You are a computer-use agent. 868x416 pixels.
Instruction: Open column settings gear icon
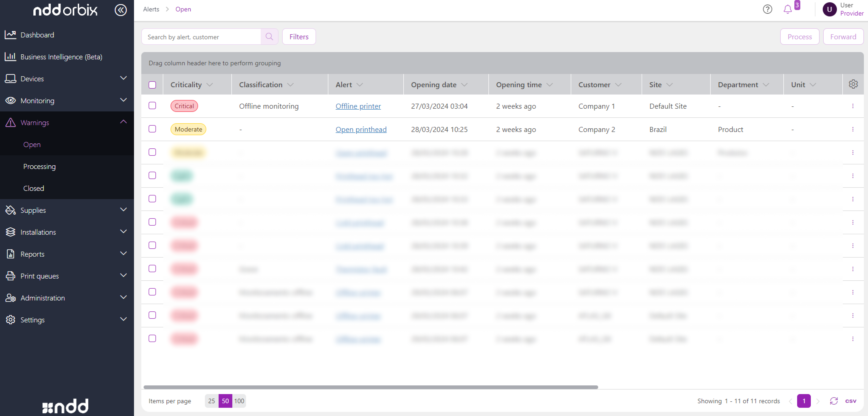tap(853, 84)
